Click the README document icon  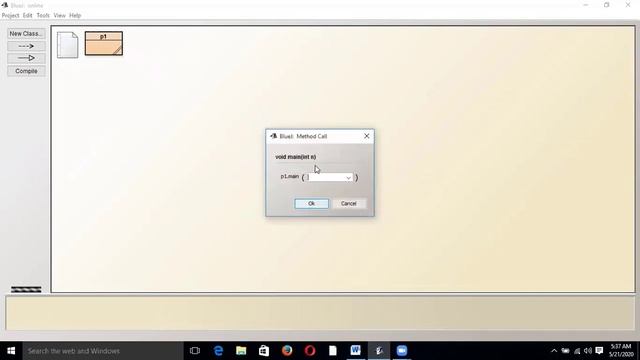pyautogui.click(x=67, y=45)
